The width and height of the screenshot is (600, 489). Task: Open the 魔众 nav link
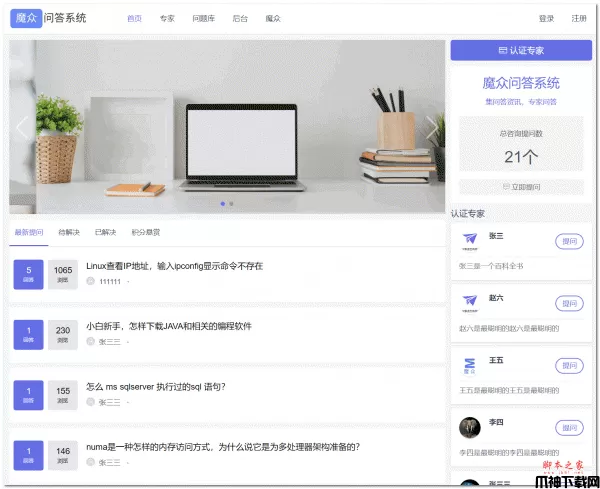[273, 18]
